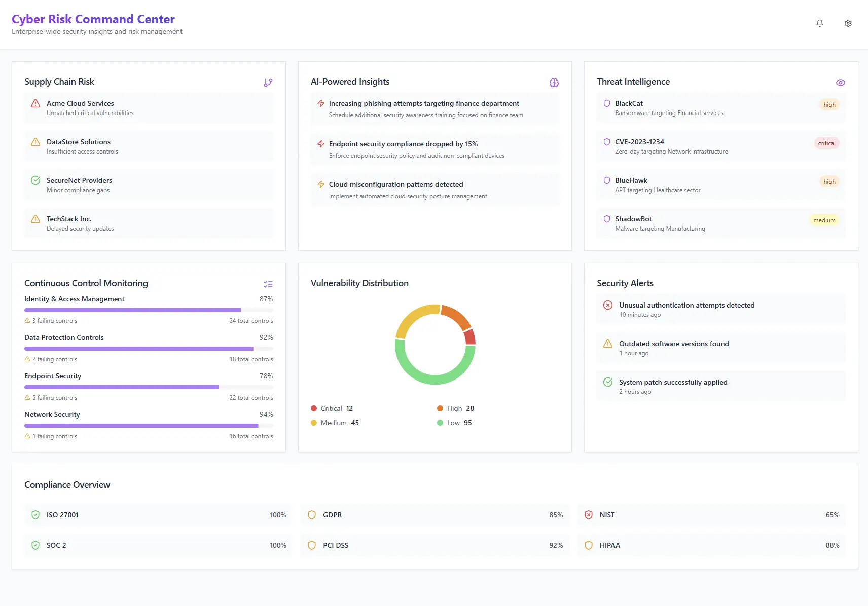Image resolution: width=868 pixels, height=606 pixels.
Task: Click the Supply Chain Risk branch icon
Action: pos(268,82)
